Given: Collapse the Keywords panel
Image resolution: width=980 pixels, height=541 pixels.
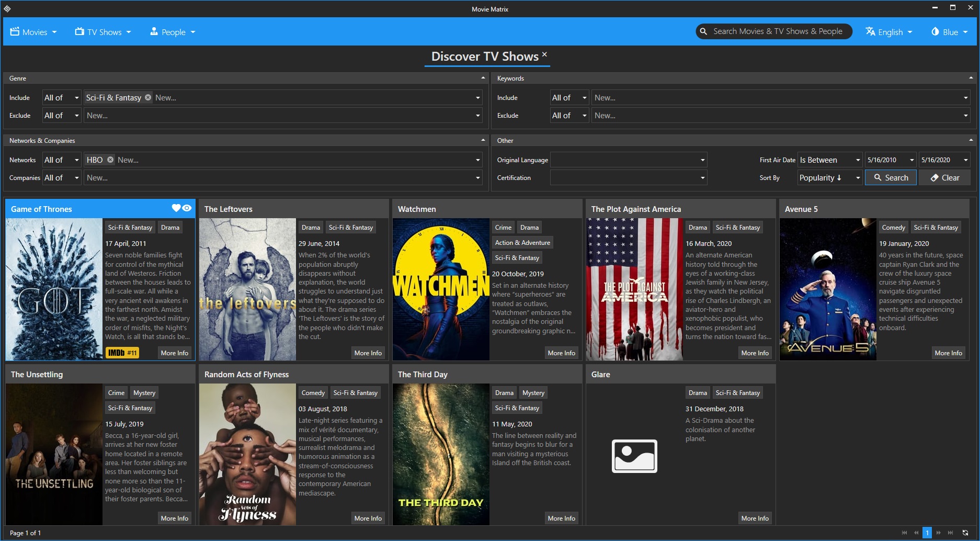Looking at the screenshot, I should click(x=971, y=78).
